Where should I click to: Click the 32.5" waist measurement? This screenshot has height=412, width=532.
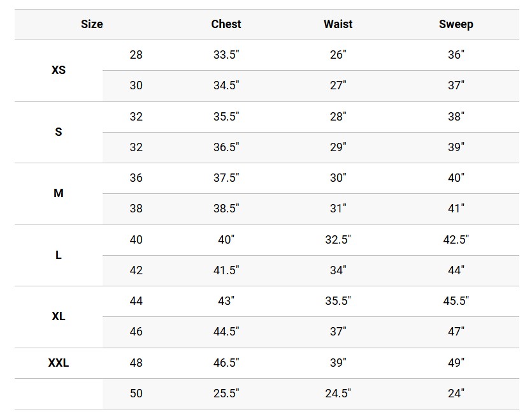pyautogui.click(x=338, y=240)
